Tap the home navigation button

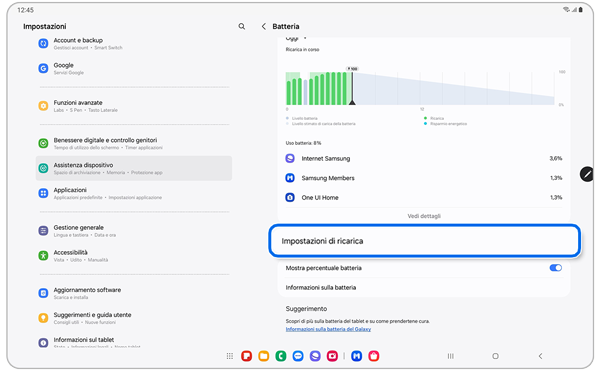tap(495, 356)
